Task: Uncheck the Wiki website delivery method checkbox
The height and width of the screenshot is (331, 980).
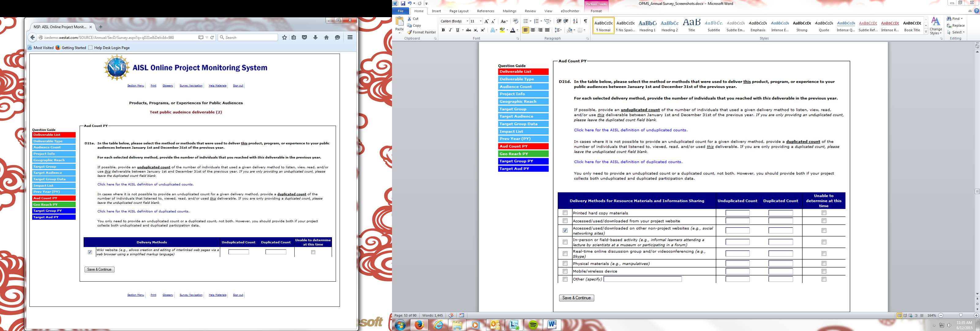Action: (x=90, y=252)
